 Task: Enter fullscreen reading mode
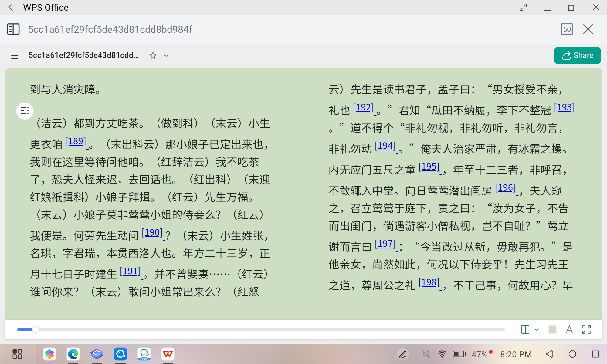(x=586, y=329)
